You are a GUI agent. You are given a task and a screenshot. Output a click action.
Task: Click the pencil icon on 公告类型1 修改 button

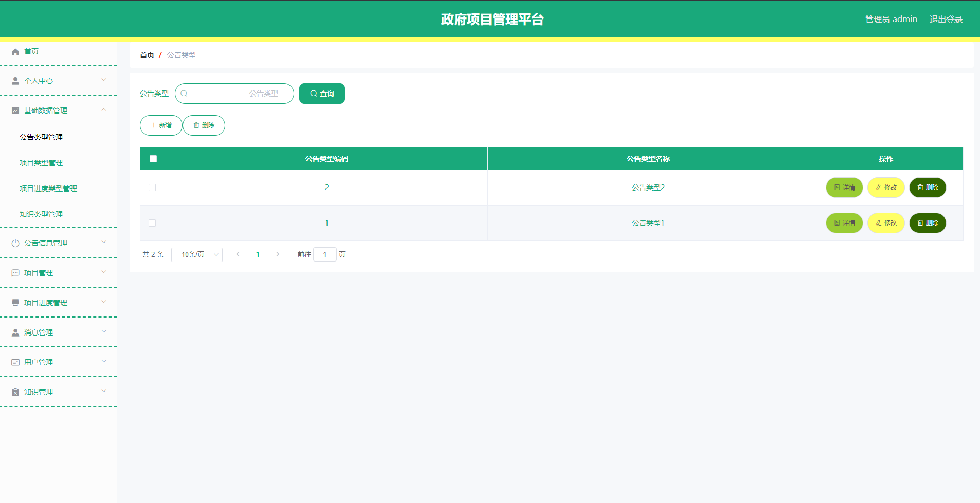878,223
